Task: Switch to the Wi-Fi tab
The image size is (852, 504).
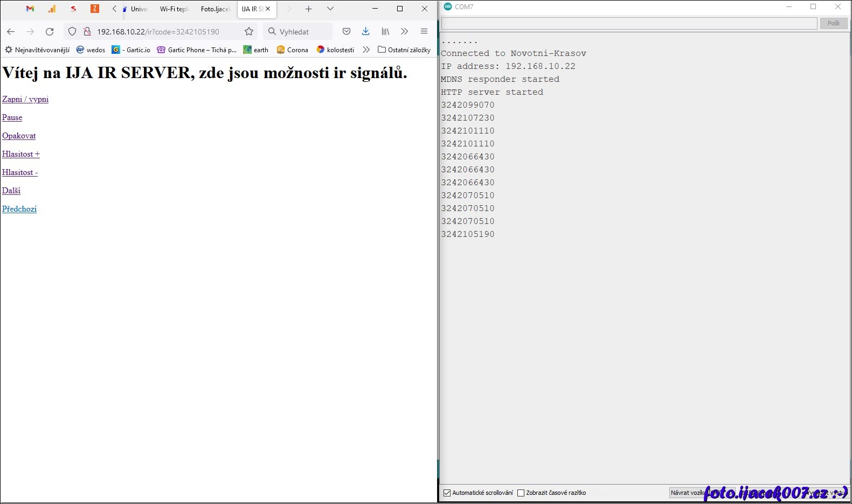Action: click(x=174, y=9)
